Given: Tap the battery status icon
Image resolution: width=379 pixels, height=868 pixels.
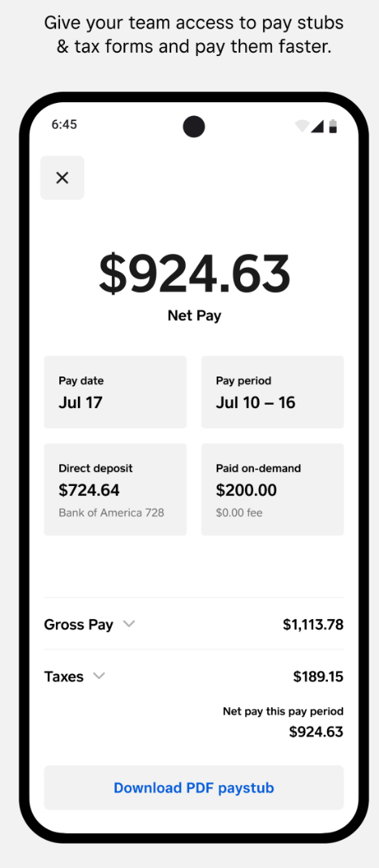Looking at the screenshot, I should click(333, 126).
